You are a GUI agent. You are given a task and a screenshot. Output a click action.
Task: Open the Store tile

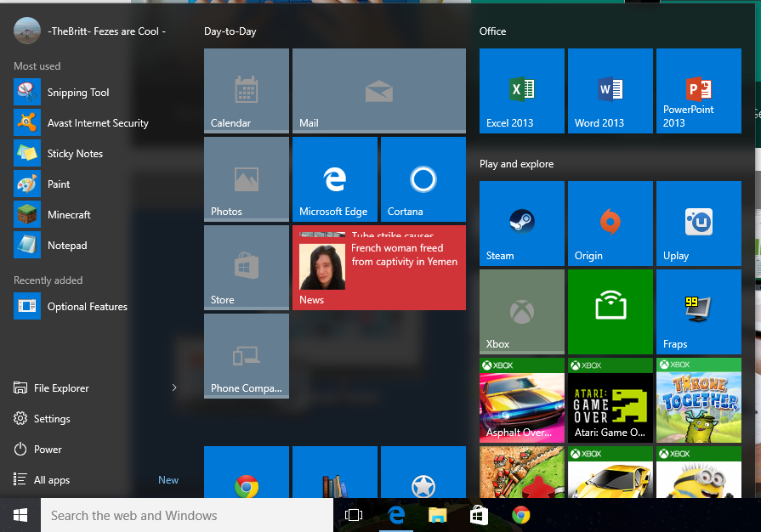pyautogui.click(x=247, y=267)
